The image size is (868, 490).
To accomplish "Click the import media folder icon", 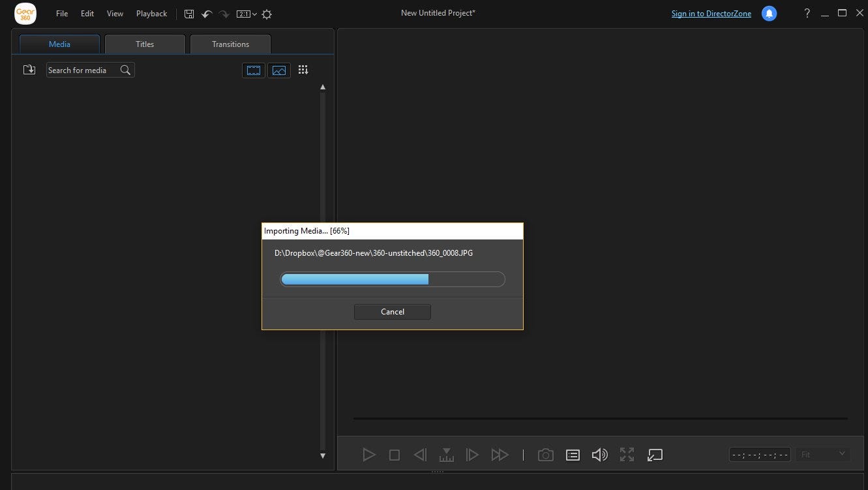I will pos(29,70).
